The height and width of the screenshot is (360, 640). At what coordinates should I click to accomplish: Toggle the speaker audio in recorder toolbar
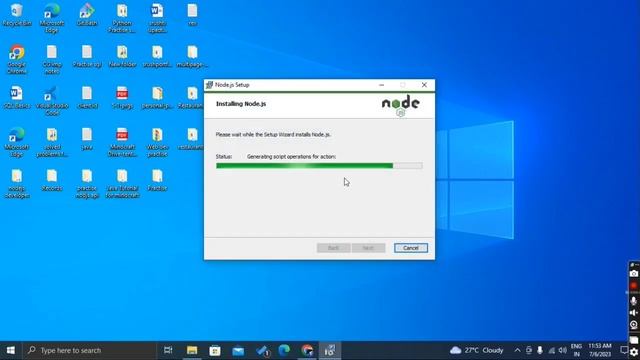(634, 313)
